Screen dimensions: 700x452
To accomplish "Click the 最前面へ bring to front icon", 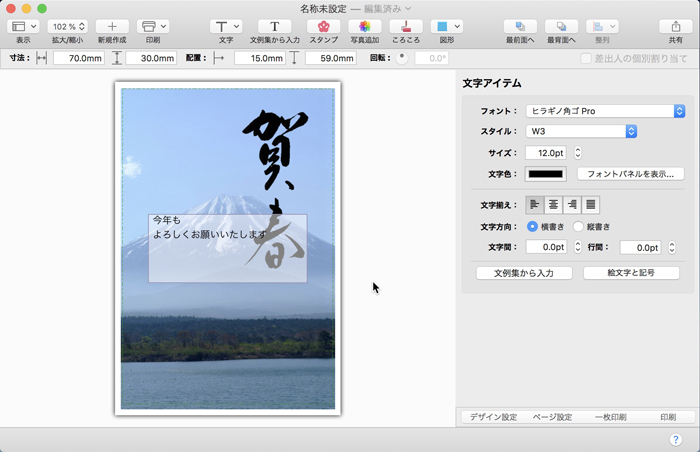I will pyautogui.click(x=519, y=26).
